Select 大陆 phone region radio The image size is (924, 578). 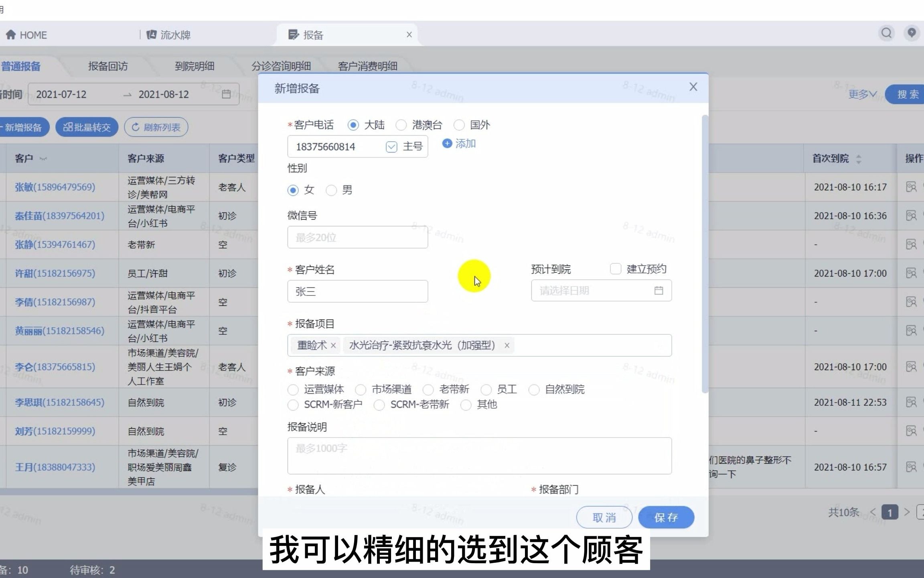353,125
